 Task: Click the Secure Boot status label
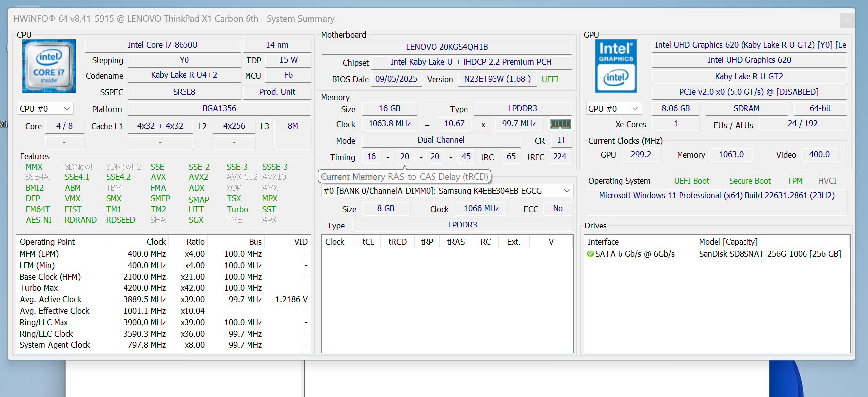[x=750, y=181]
